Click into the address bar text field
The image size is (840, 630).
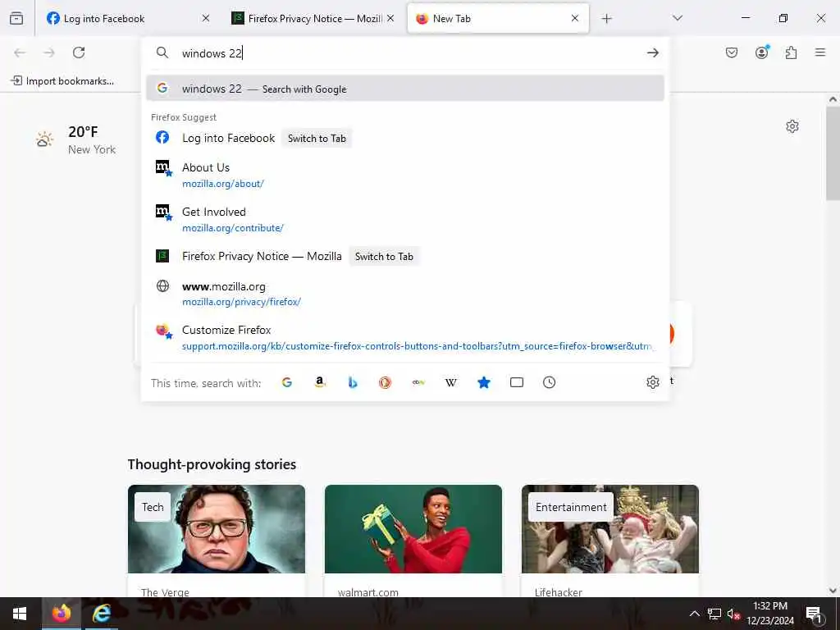407,53
